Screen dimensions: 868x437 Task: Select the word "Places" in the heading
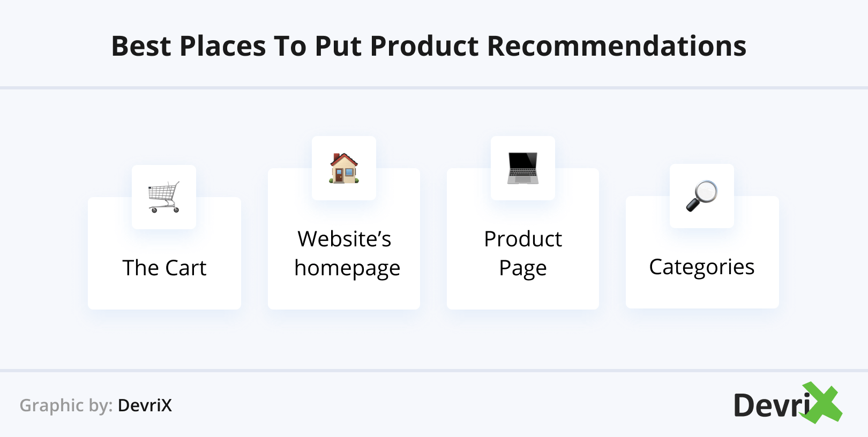pos(223,46)
